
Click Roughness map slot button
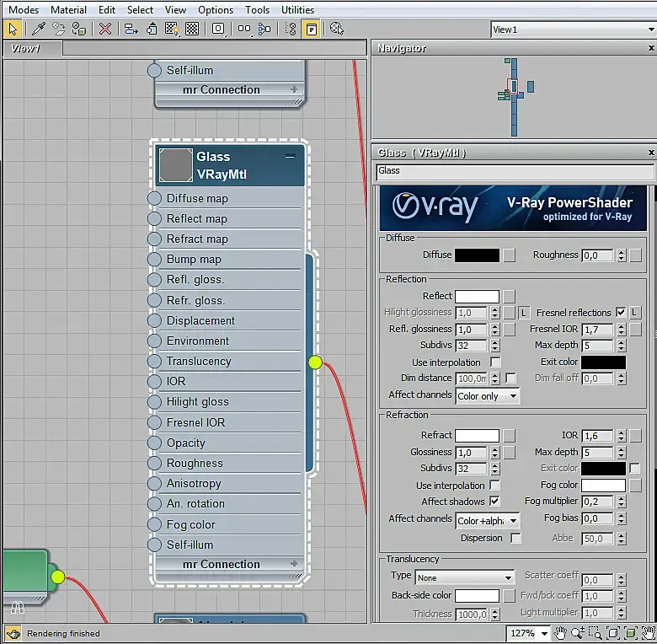635,255
